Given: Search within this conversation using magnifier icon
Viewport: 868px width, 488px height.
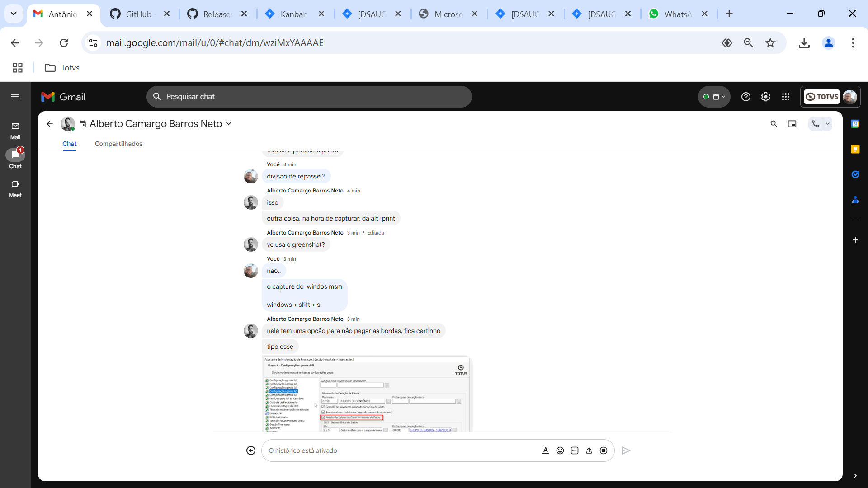Looking at the screenshot, I should tap(774, 124).
